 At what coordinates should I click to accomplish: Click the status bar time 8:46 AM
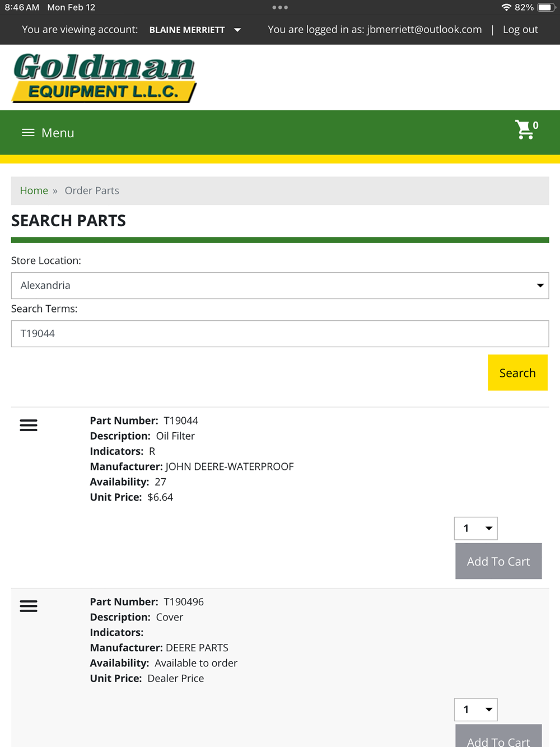click(22, 7)
